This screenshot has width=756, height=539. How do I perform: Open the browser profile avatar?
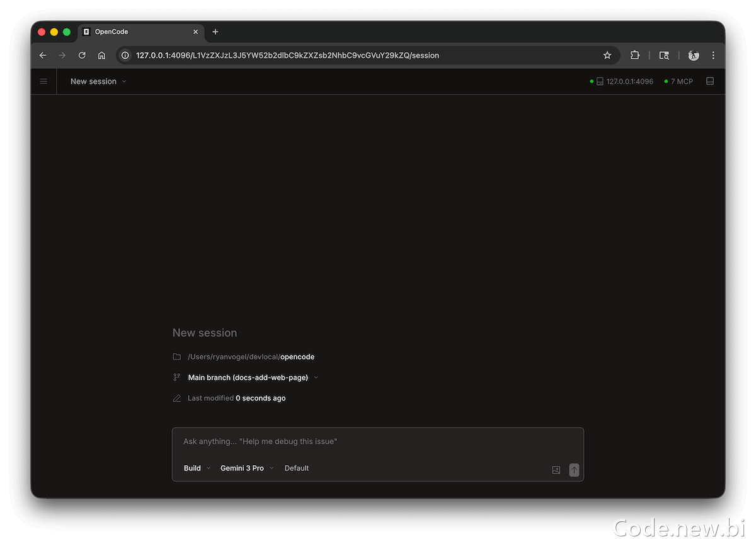(x=694, y=55)
